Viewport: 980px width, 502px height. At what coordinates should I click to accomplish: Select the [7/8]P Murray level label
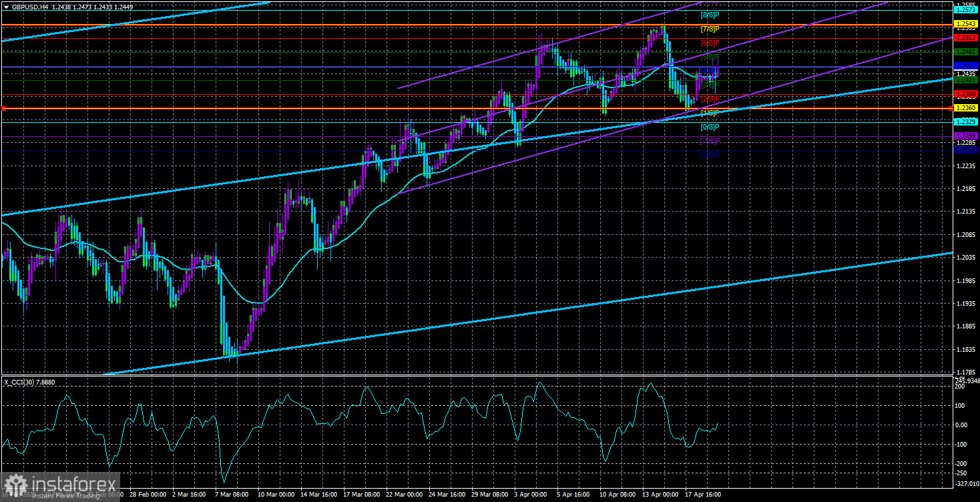point(710,29)
